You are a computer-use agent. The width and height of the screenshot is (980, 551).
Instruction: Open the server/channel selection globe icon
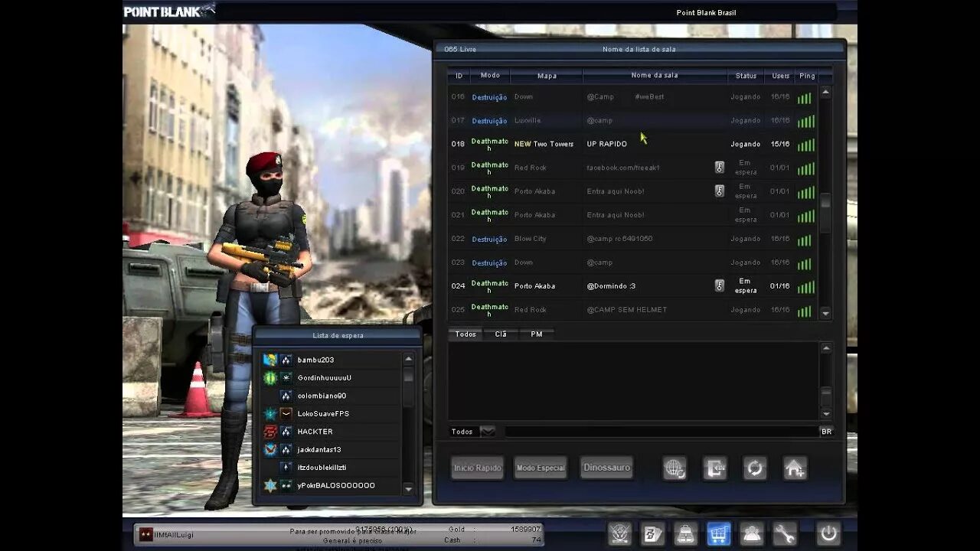click(x=675, y=468)
